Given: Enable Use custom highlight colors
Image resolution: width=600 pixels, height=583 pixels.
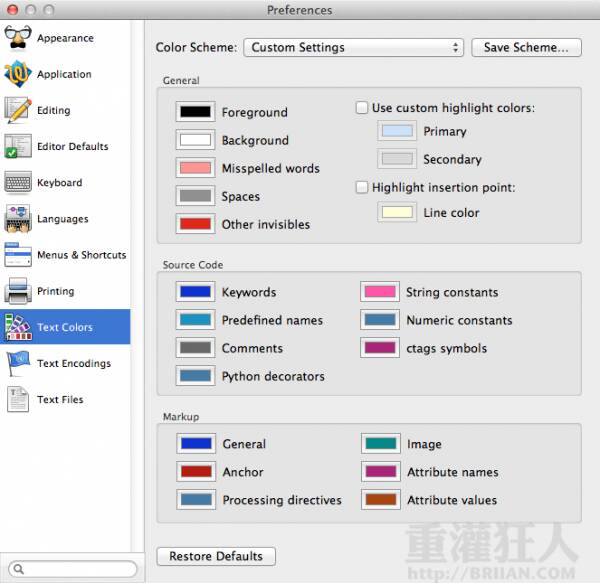Looking at the screenshot, I should pos(362,108).
